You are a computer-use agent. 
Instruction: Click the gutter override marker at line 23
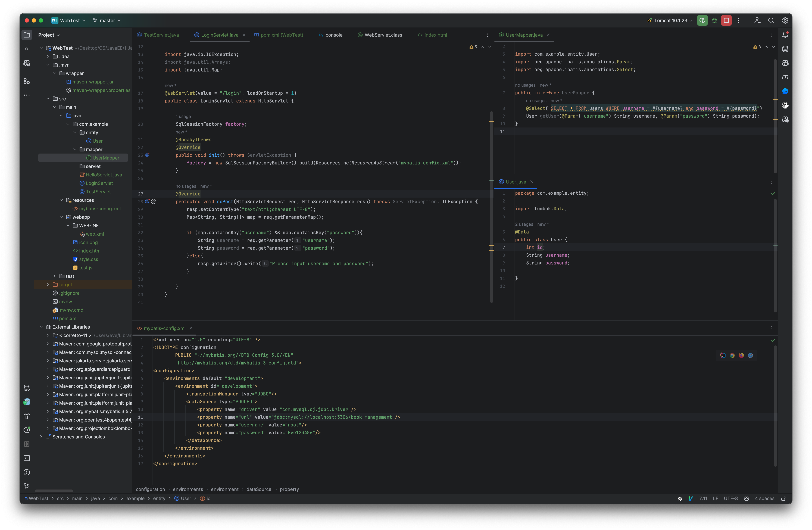(147, 155)
